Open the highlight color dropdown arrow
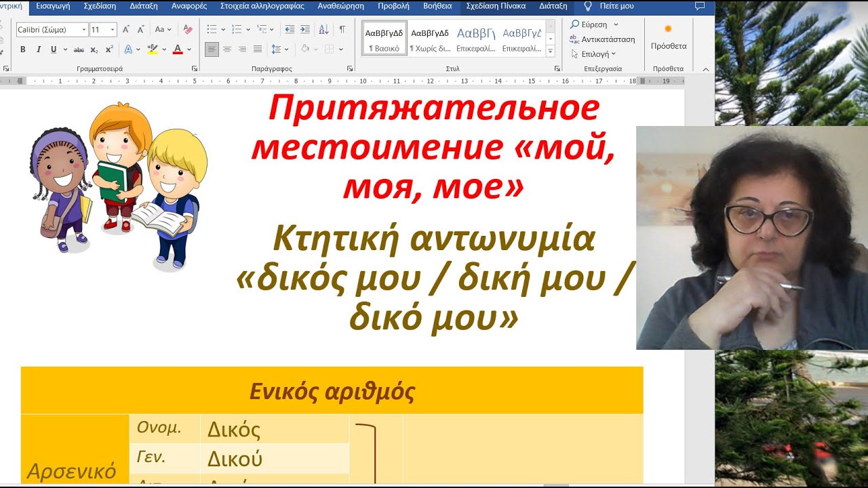This screenshot has height=488, width=868. (165, 49)
